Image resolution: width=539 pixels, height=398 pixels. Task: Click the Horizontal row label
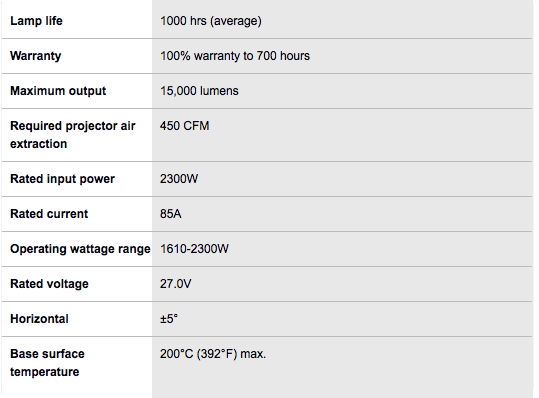[39, 319]
